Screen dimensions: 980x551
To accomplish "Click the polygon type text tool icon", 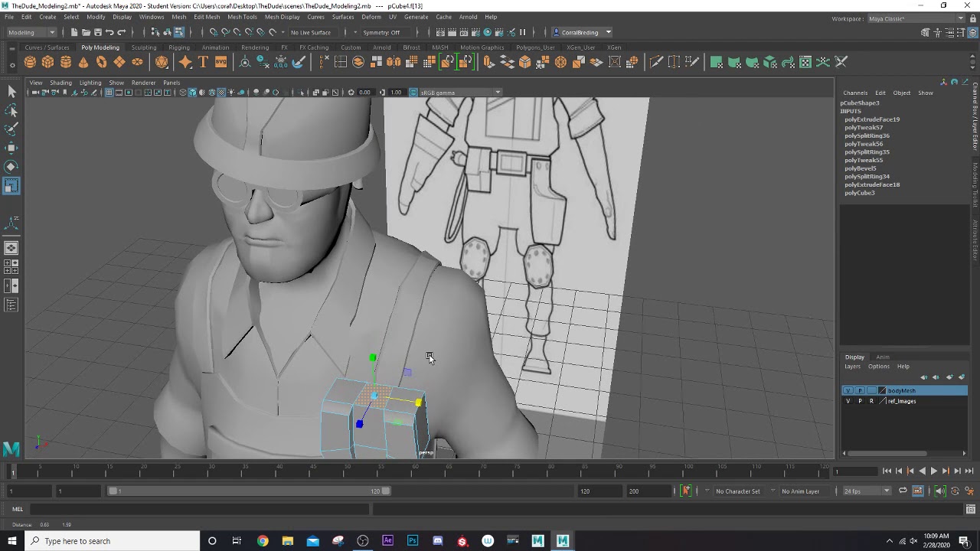I will (x=203, y=62).
